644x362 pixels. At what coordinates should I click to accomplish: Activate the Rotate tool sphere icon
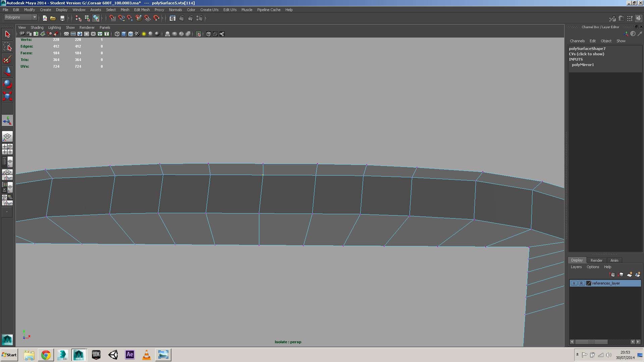(x=7, y=84)
